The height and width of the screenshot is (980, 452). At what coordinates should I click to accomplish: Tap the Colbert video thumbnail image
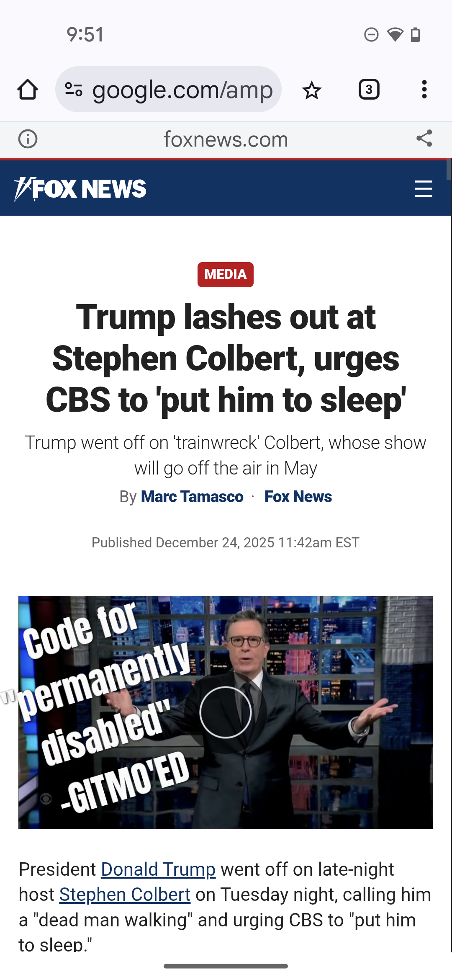[x=226, y=712]
